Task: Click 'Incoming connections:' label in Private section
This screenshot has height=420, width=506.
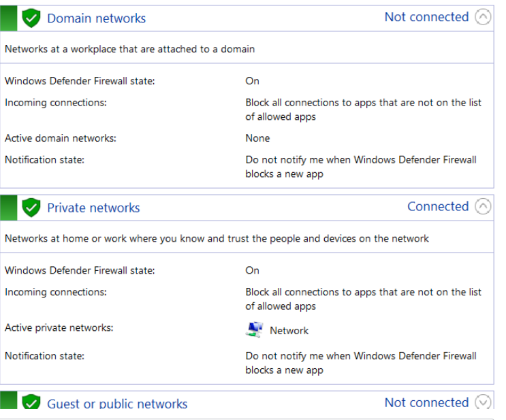Action: click(x=56, y=292)
